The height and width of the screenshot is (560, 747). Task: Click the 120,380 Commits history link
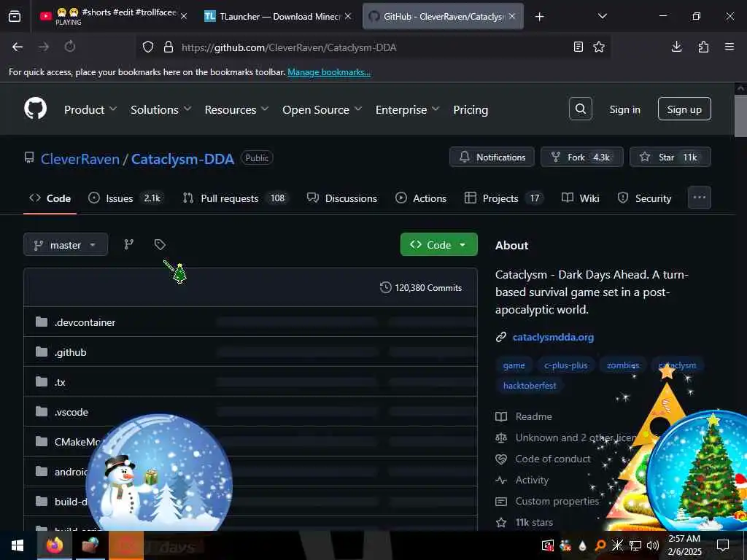coord(421,287)
